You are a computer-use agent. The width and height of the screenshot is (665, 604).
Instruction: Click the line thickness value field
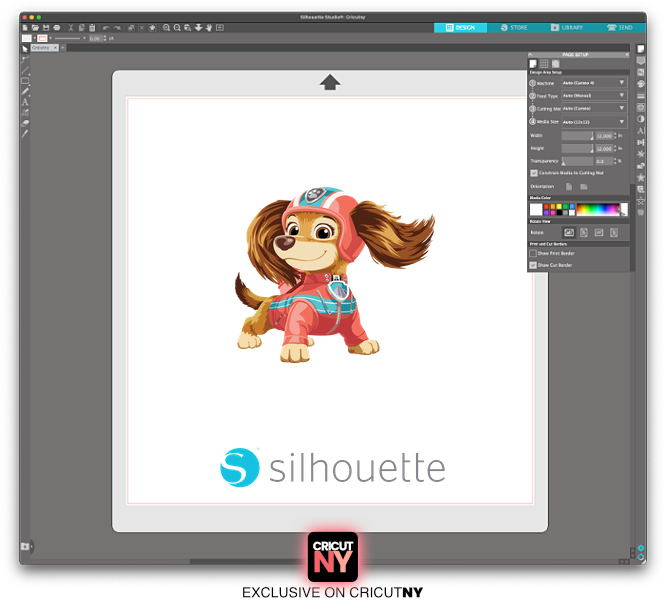coord(95,38)
